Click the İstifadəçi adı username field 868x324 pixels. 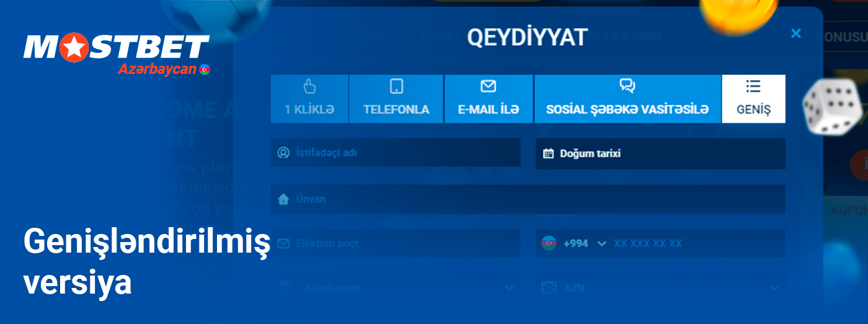click(x=396, y=153)
